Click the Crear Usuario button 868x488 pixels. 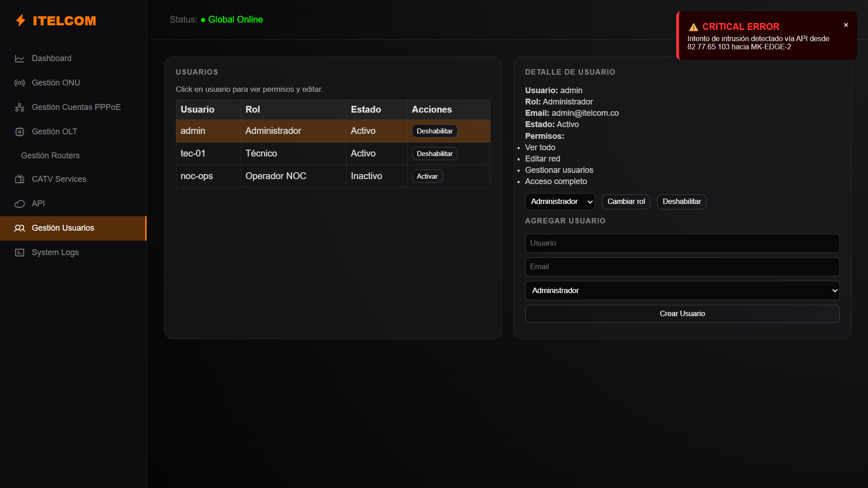click(x=682, y=314)
